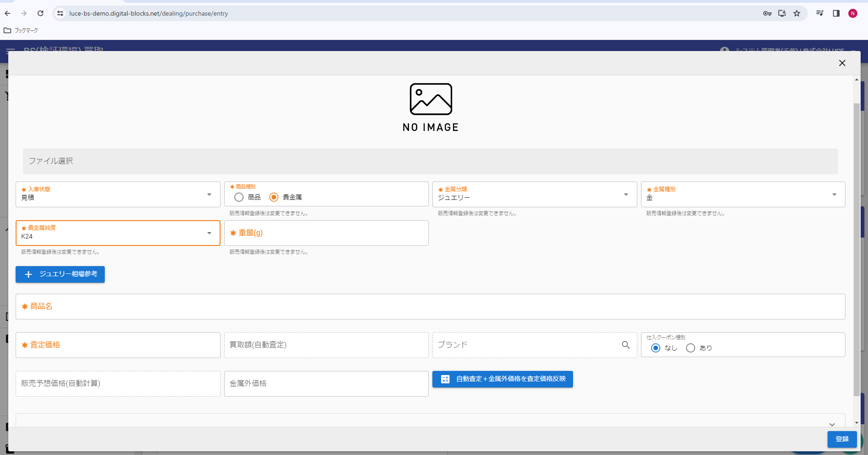Expand the 金属種別 dropdown
This screenshot has height=455, width=868.
coord(743,194)
